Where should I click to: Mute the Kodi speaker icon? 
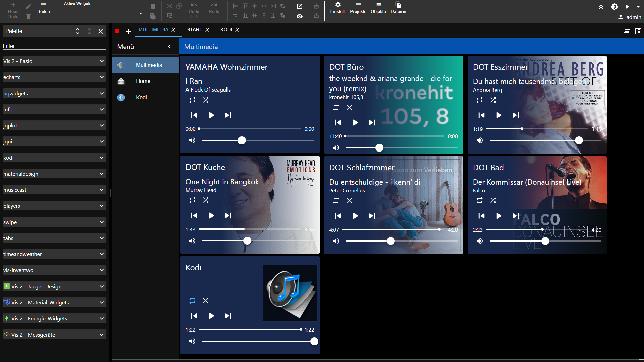192,341
